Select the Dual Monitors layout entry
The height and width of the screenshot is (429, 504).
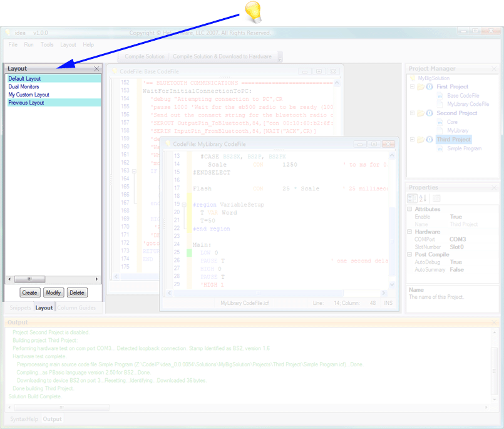pyautogui.click(x=25, y=88)
